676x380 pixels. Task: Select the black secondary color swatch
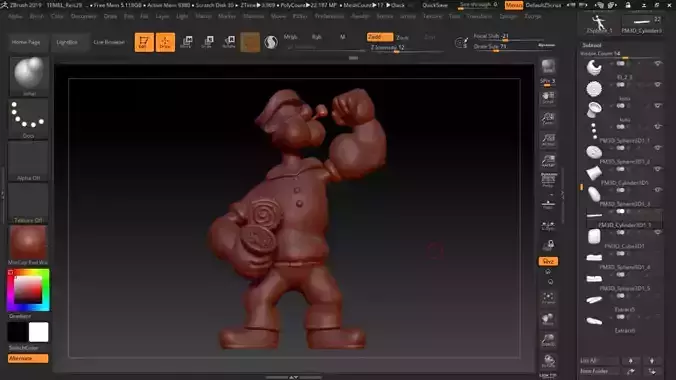tap(17, 333)
